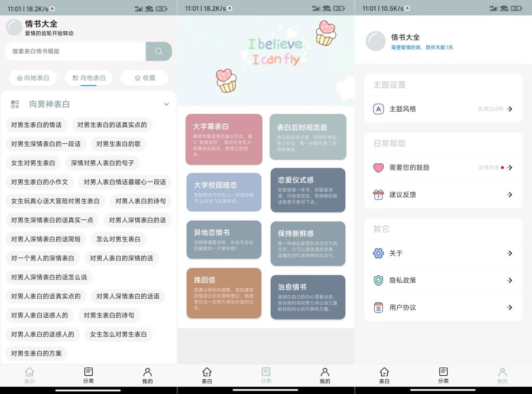Tap the arrow beside 隐私政策
The image size is (532, 394).
coord(510,280)
